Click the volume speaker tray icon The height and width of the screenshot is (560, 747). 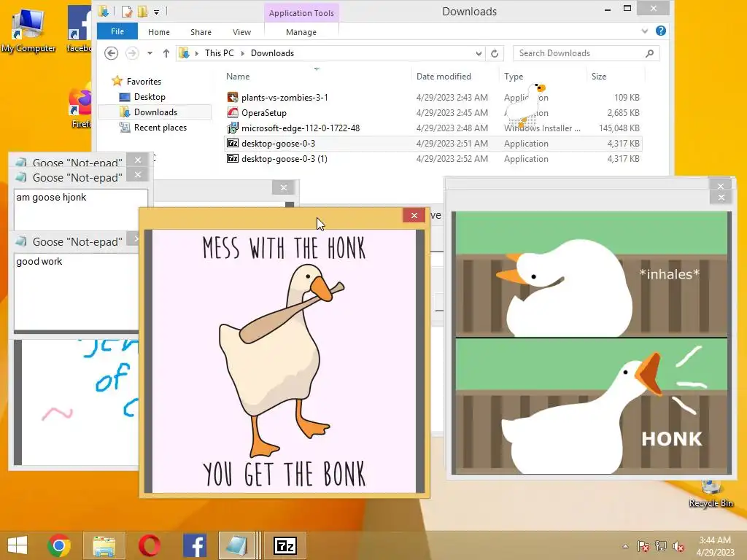tap(678, 546)
